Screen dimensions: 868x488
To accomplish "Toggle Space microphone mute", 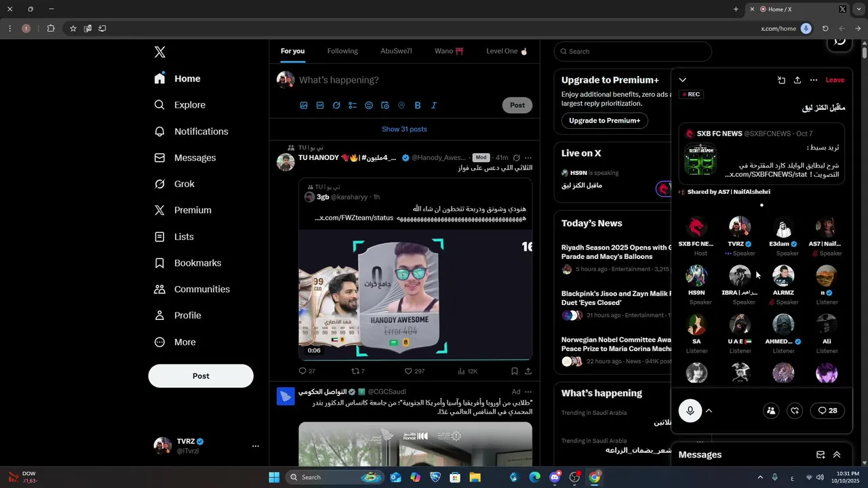I will (x=690, y=411).
